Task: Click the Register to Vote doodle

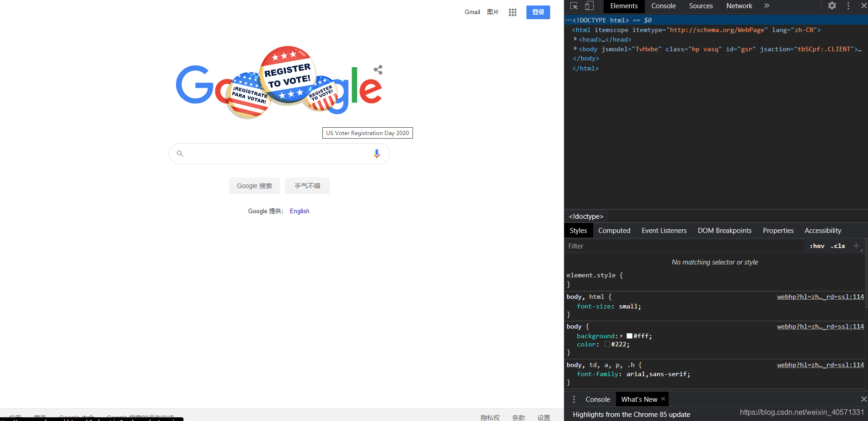Action: (x=279, y=82)
